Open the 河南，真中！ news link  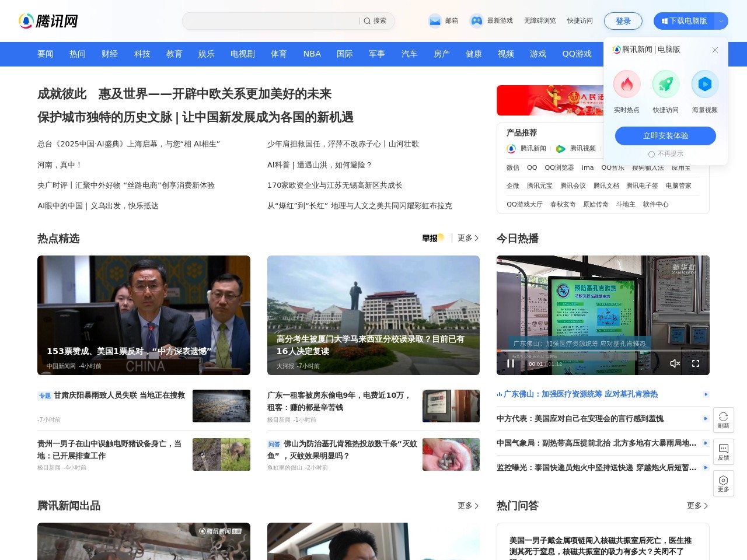click(60, 165)
